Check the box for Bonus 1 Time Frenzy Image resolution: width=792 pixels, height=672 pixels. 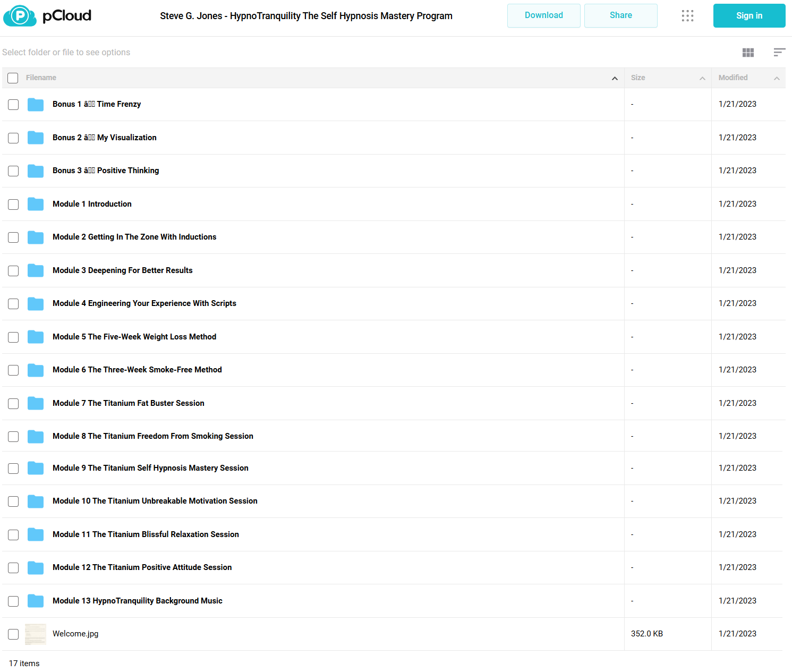pos(13,105)
